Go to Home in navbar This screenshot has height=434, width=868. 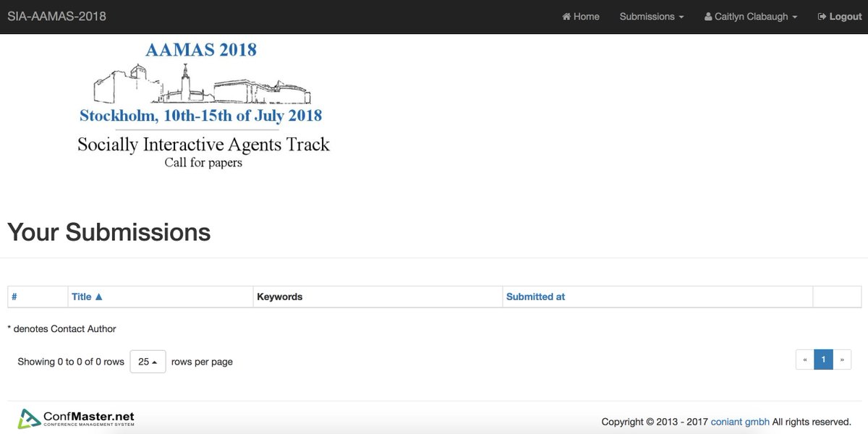pos(581,17)
